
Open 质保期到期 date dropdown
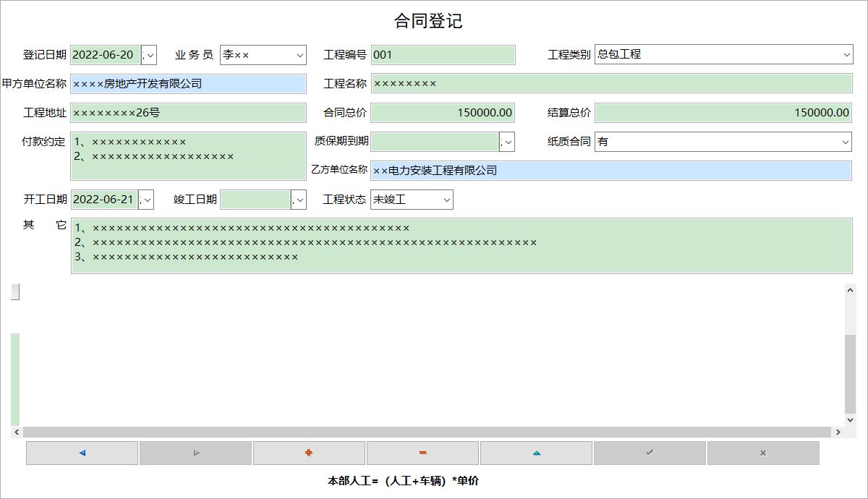507,142
